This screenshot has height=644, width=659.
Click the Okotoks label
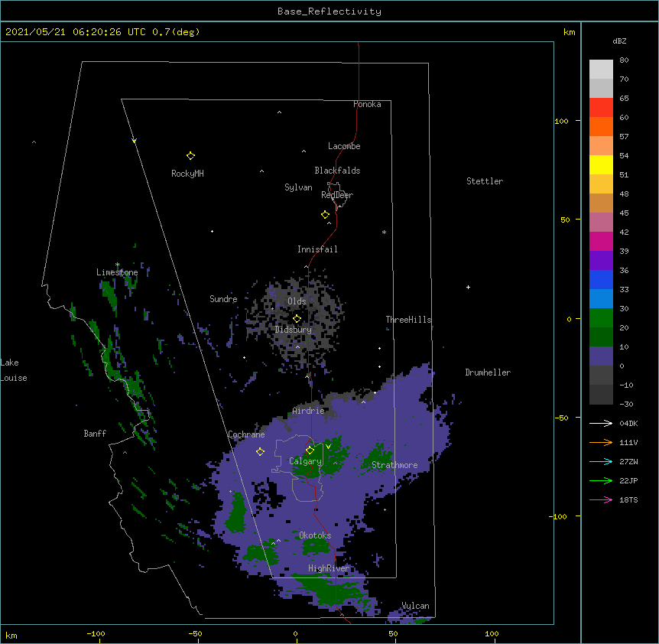tap(315, 535)
